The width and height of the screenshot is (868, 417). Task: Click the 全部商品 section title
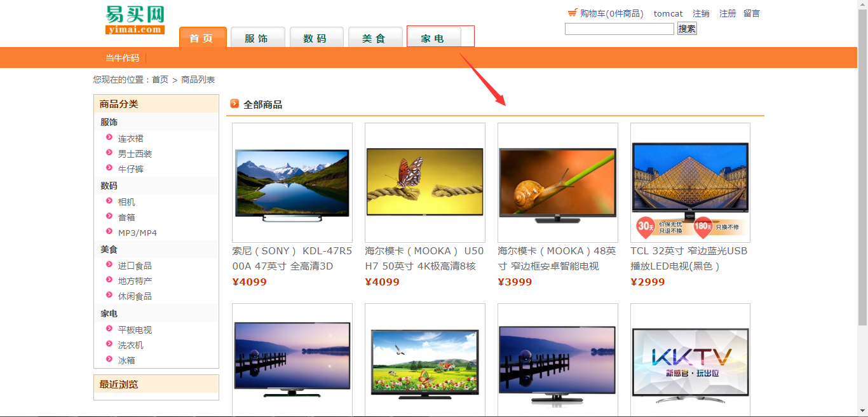coord(263,104)
